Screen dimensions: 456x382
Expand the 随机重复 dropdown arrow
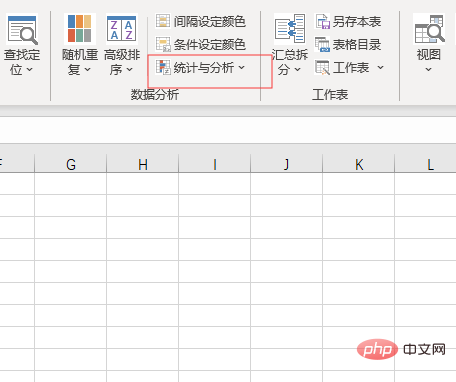87,70
